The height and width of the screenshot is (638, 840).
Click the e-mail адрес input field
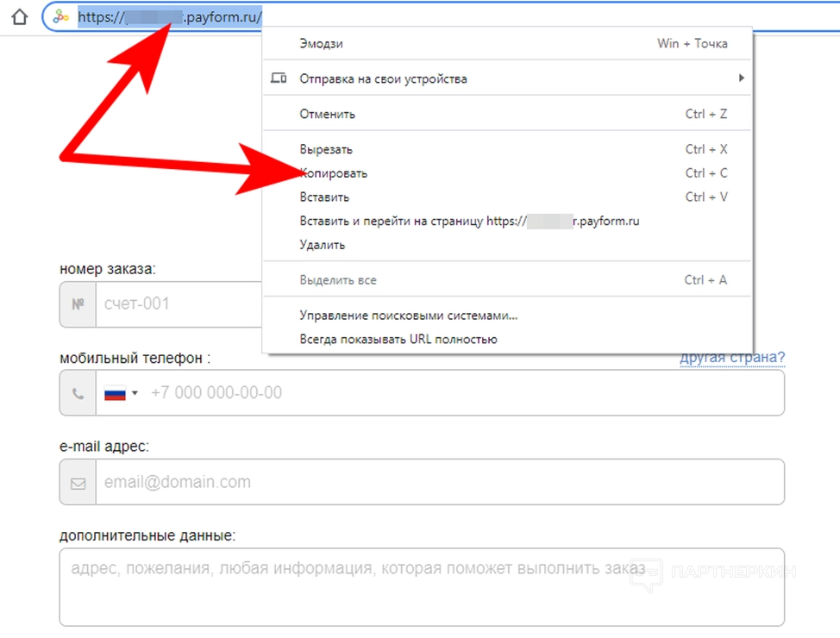click(440, 482)
